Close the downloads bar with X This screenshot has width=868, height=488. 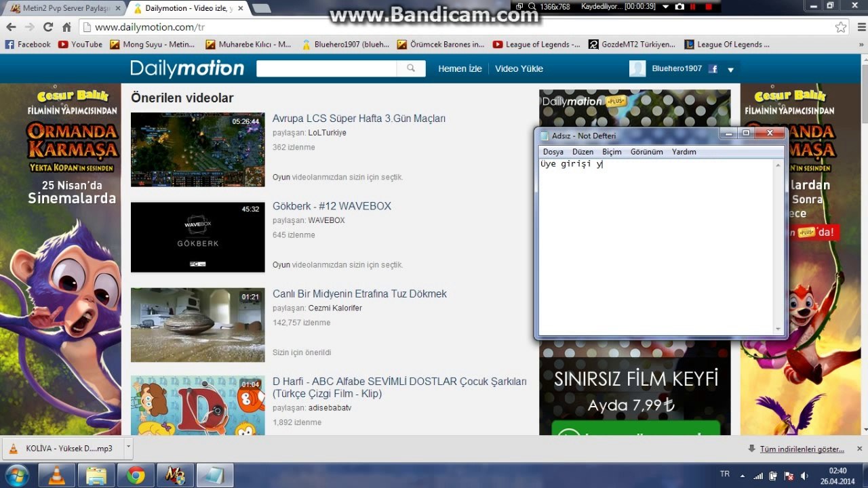859,449
